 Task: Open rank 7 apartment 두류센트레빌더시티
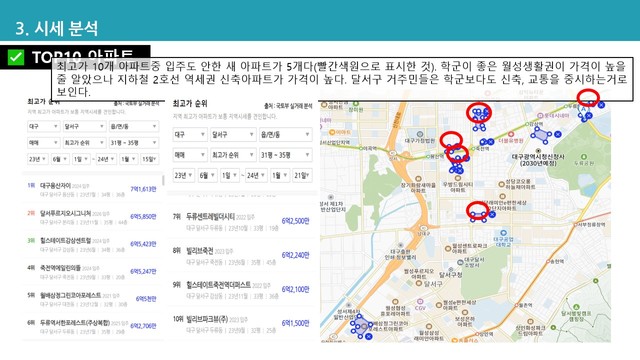pos(211,216)
